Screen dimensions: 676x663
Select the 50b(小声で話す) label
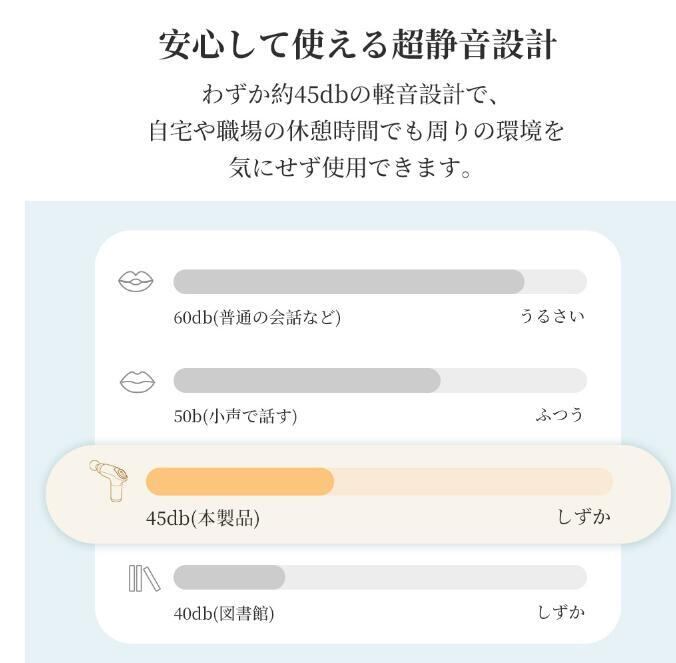point(235,416)
